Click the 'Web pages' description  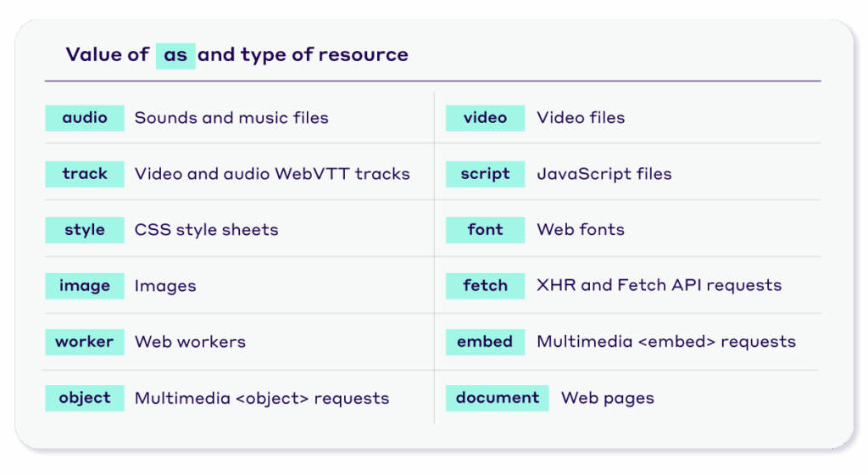point(607,398)
